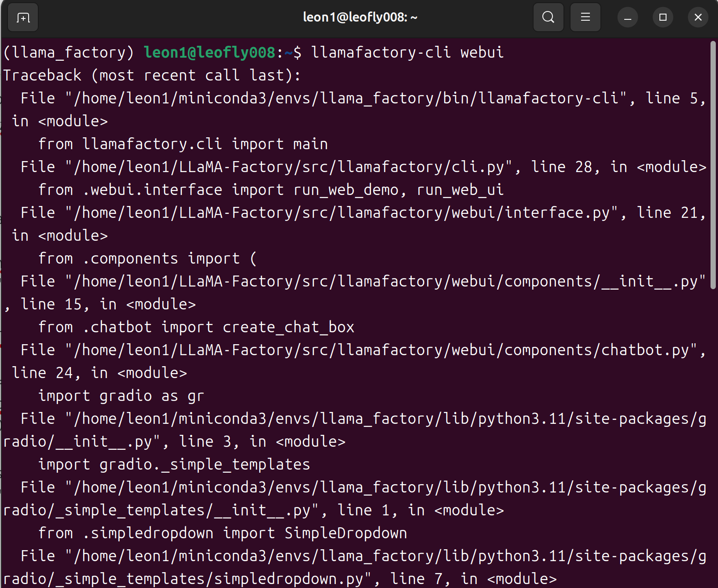Click 'from llamafactory.cli import main' line
The width and height of the screenshot is (718, 588).
(x=183, y=144)
